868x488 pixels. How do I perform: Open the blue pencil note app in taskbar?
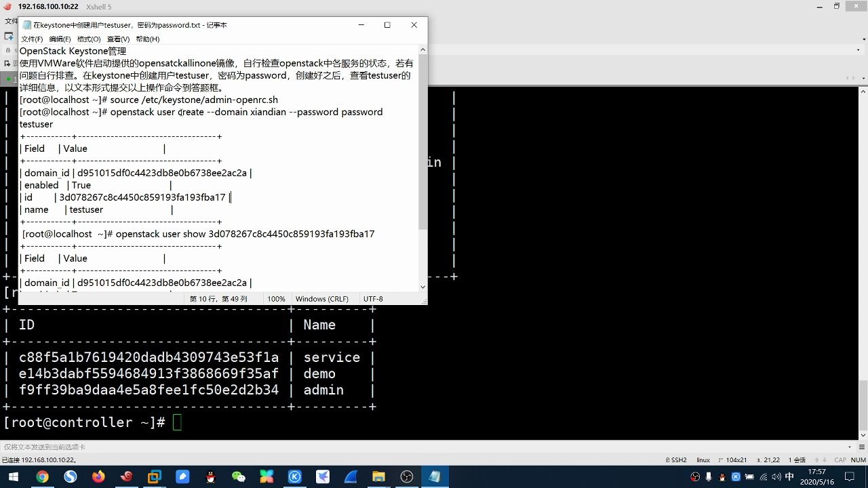coord(182,476)
